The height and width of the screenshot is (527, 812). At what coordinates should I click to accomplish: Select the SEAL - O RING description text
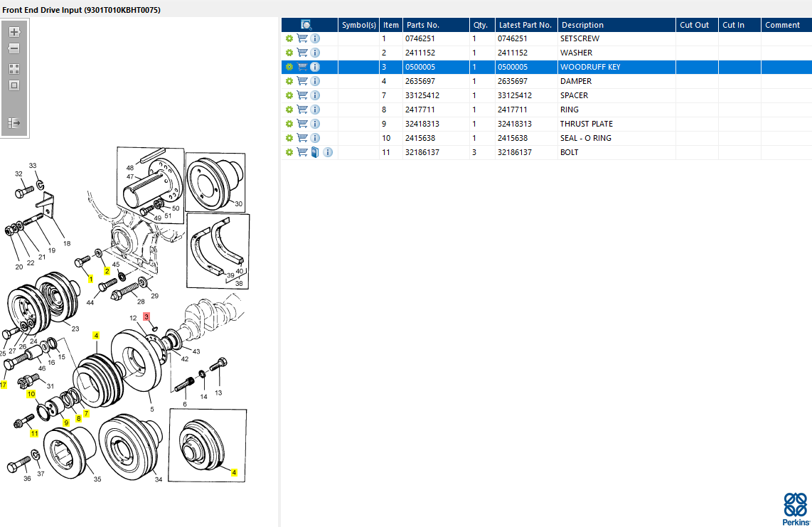tap(586, 138)
